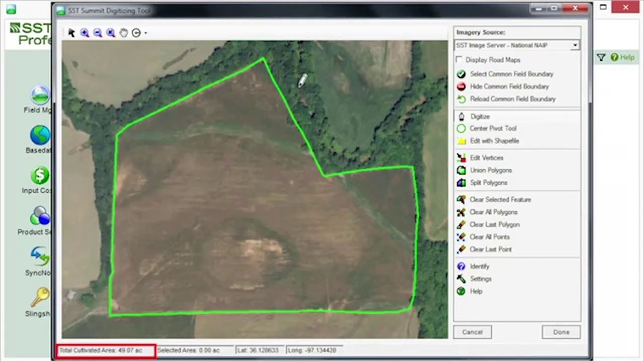Choose the Digitize tool icon
Image resolution: width=644 pixels, height=362 pixels.
pos(461,116)
